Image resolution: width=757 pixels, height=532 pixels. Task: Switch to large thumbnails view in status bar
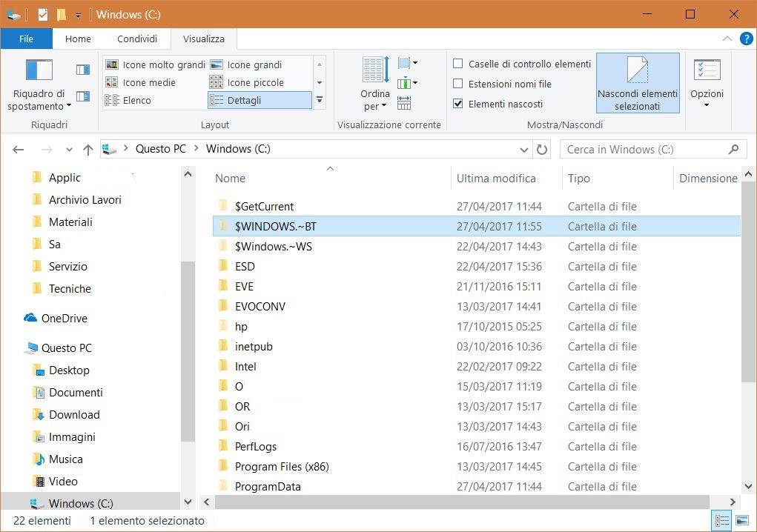point(742,521)
